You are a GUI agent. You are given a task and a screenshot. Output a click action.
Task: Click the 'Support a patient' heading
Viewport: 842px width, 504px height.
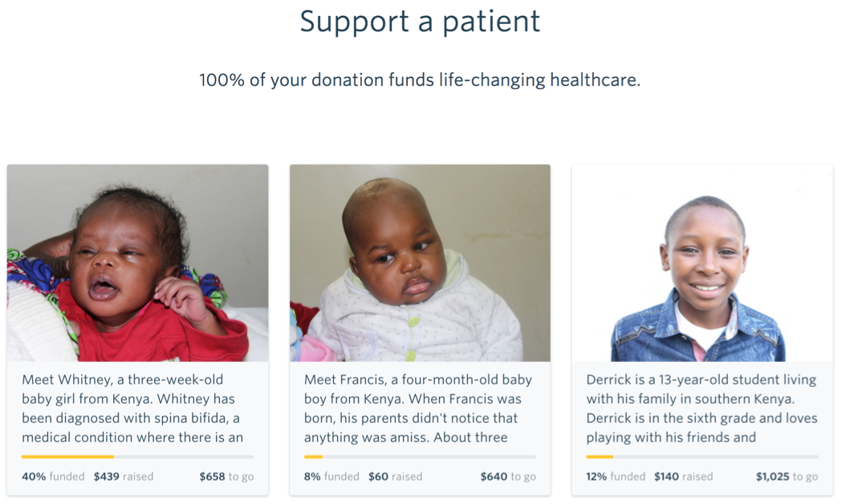point(420,22)
